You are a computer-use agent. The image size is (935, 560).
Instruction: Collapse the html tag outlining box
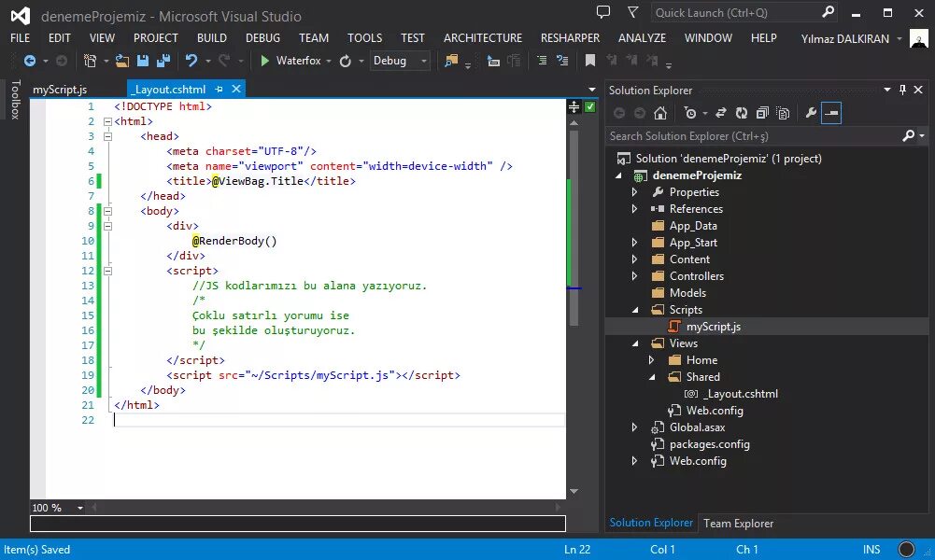click(x=108, y=121)
